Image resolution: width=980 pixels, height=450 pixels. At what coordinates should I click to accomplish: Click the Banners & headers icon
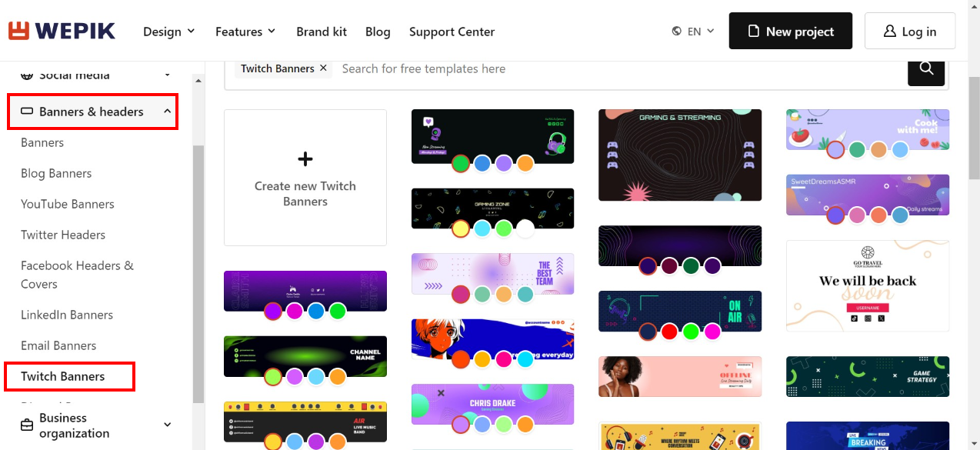pyautogui.click(x=27, y=112)
